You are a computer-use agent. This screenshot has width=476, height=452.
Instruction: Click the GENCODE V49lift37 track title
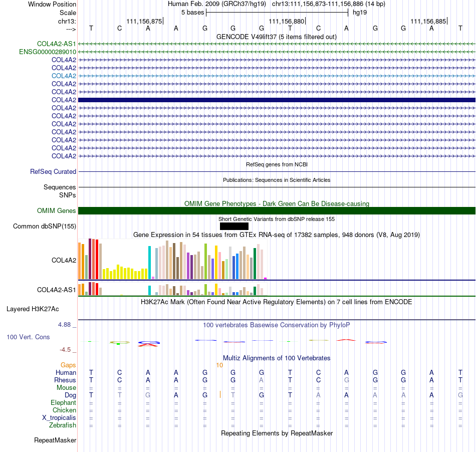277,37
